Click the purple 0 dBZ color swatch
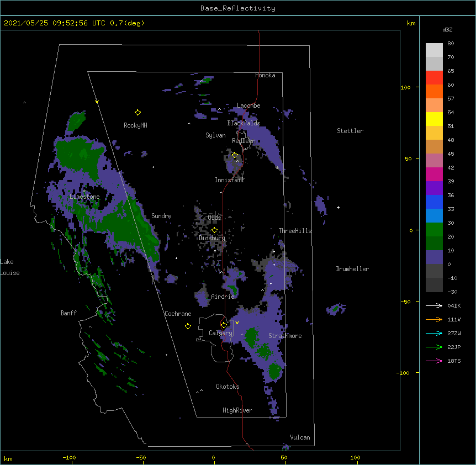The width and height of the screenshot is (476, 465). tap(434, 257)
